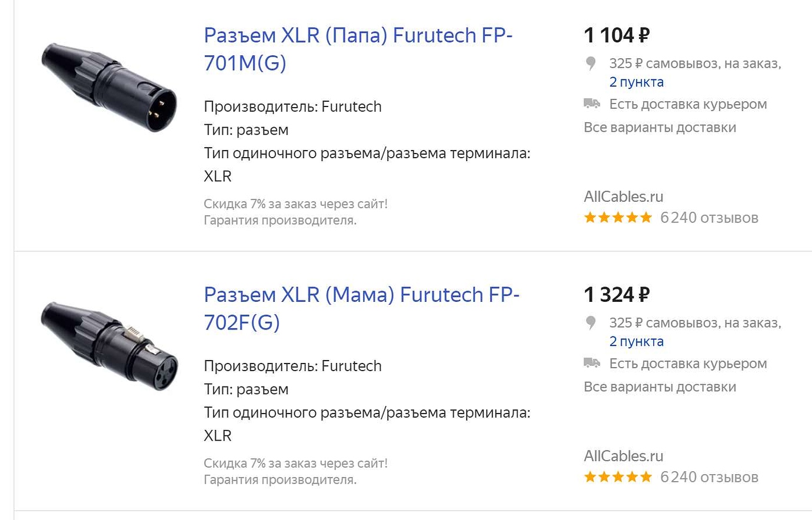Open the Furutech FP-702F(G) product title link

361,308
